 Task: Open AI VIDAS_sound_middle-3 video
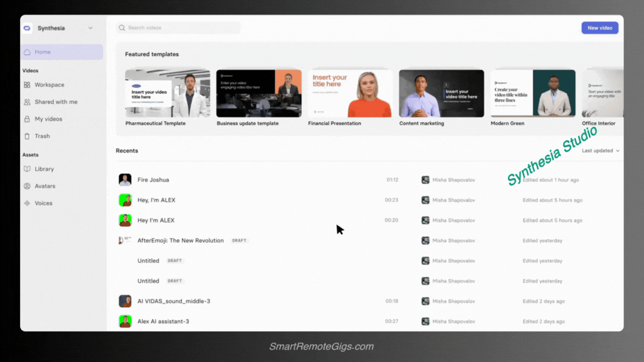[174, 301]
